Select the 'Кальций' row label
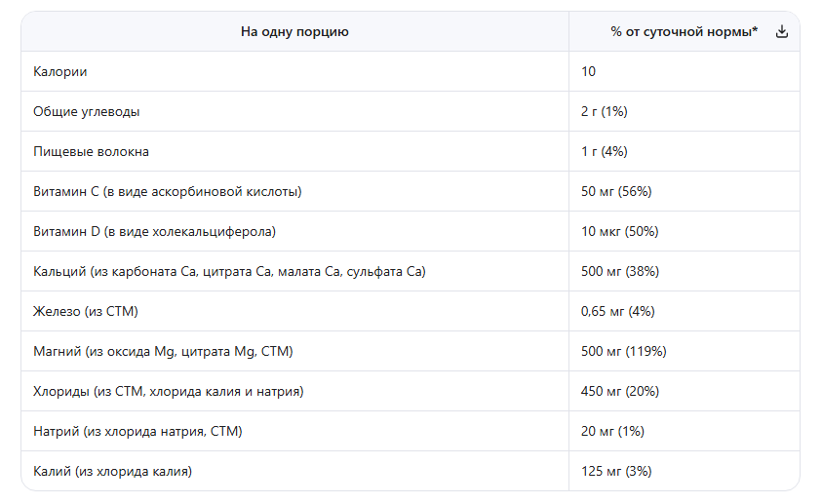 pyautogui.click(x=229, y=271)
